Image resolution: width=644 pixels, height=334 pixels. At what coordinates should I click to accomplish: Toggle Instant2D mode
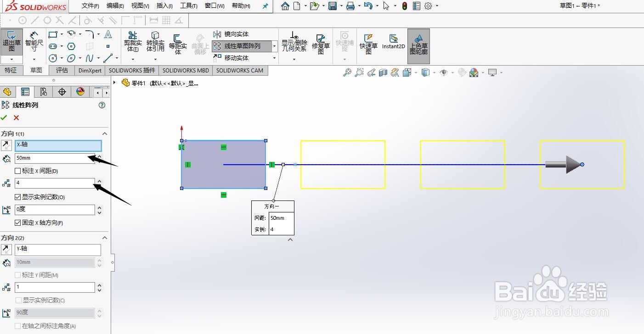click(394, 41)
